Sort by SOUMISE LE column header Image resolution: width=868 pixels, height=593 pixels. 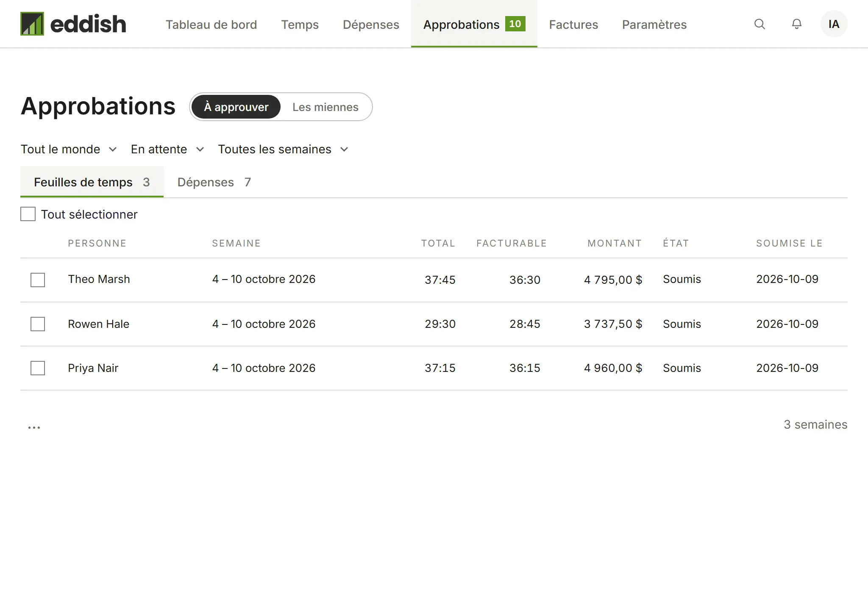[x=789, y=243]
